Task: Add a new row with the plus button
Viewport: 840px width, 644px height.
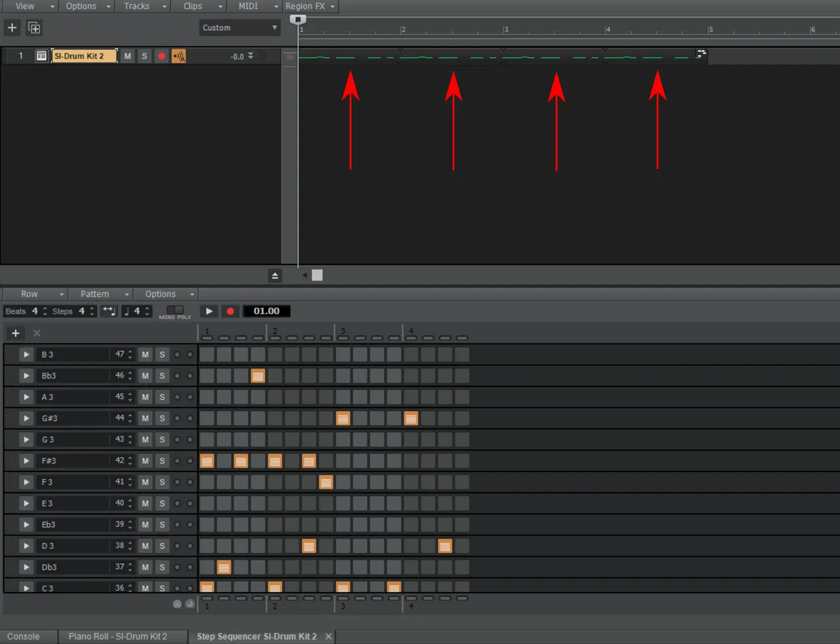Action: [x=15, y=333]
